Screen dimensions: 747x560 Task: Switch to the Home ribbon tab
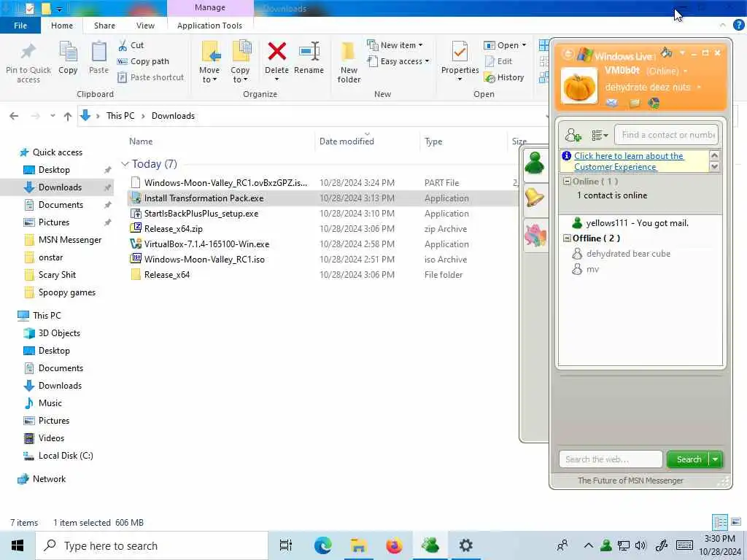[x=62, y=26]
